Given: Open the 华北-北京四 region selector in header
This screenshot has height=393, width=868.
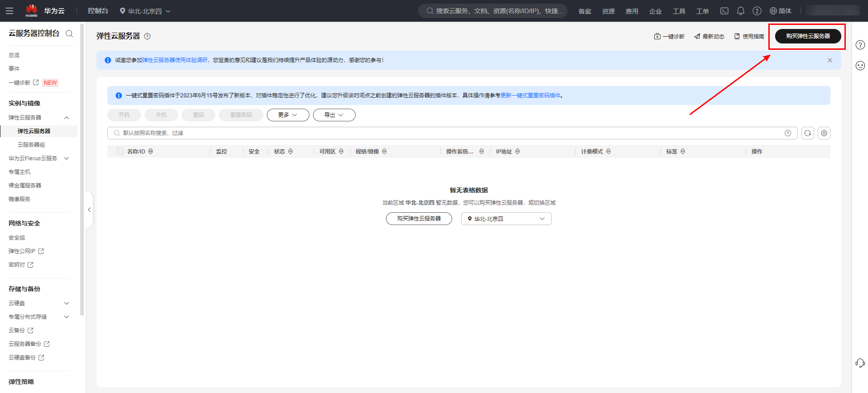Looking at the screenshot, I should pyautogui.click(x=145, y=11).
